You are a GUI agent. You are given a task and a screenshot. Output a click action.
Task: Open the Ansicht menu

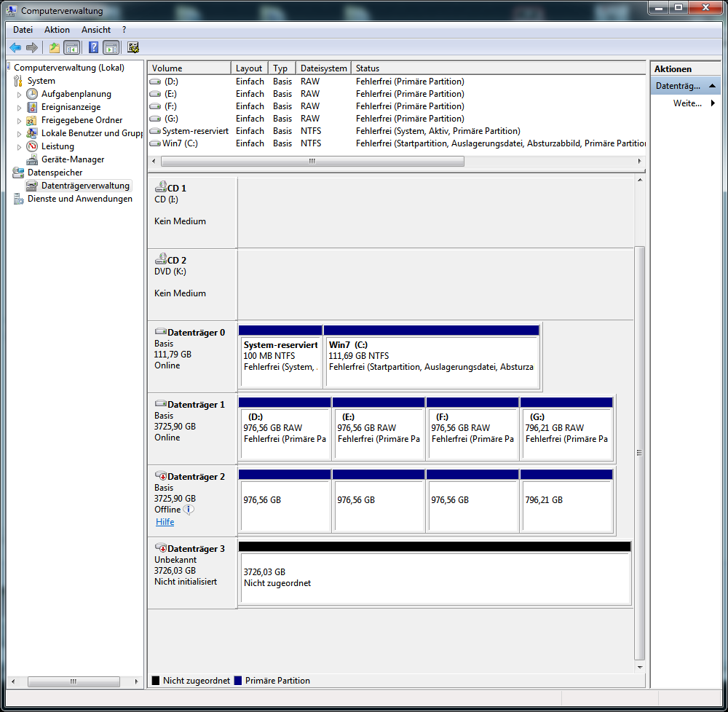pyautogui.click(x=96, y=30)
